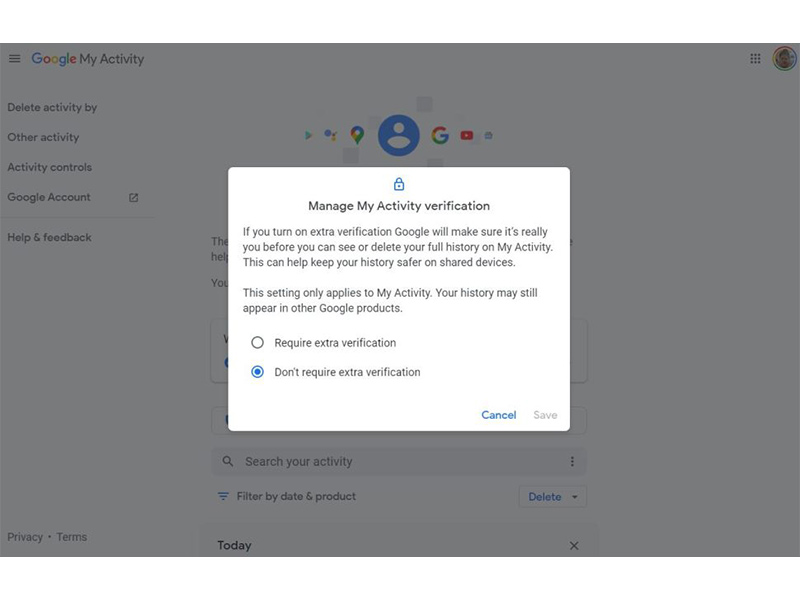Image resolution: width=800 pixels, height=600 pixels.
Task: Open the three-dot menu in search bar
Action: [572, 461]
